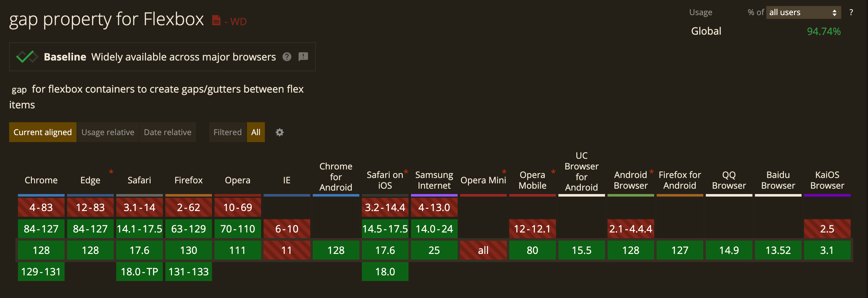The width and height of the screenshot is (868, 298).
Task: Click the W3C spec document icon
Action: [x=216, y=20]
